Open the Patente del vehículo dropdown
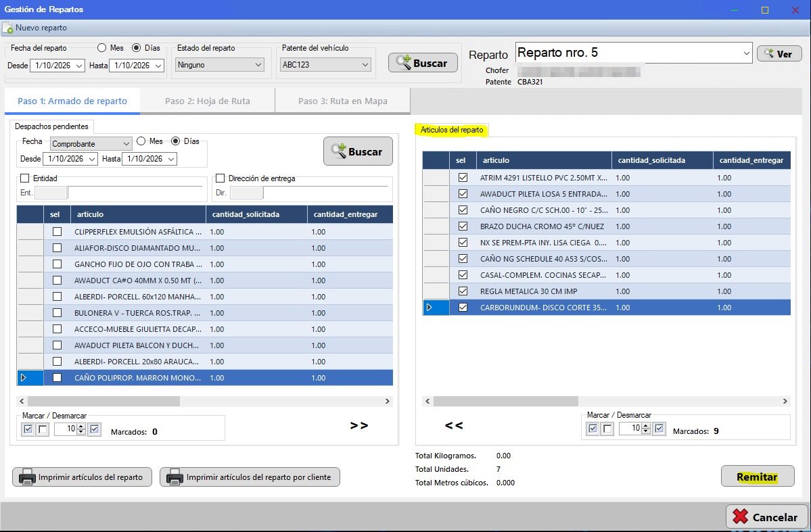811x532 pixels. tap(325, 65)
